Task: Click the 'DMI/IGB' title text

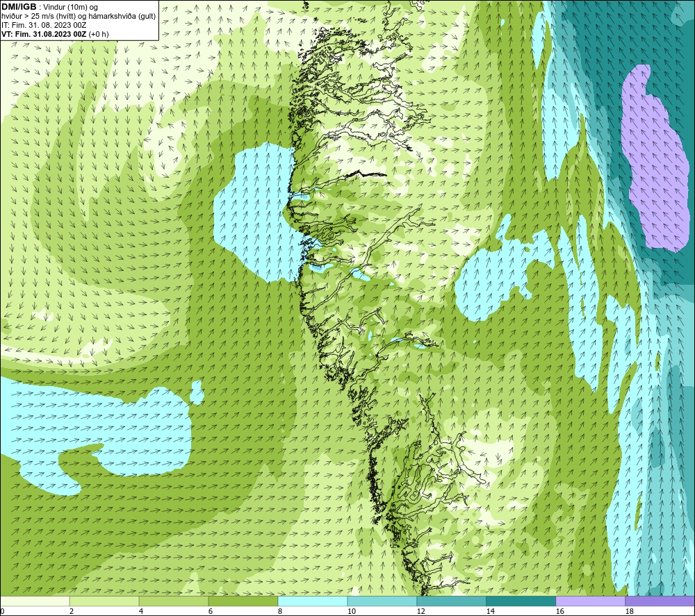Action: click(x=19, y=7)
